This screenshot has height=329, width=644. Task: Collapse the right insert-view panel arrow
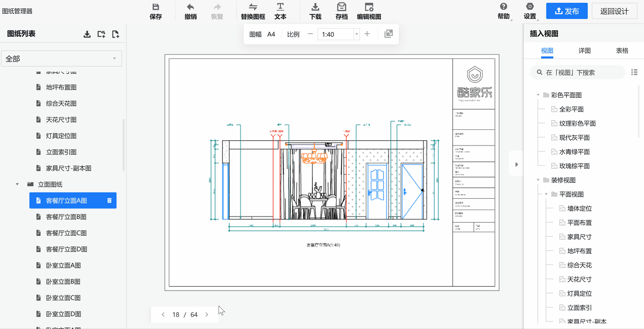[x=516, y=164]
